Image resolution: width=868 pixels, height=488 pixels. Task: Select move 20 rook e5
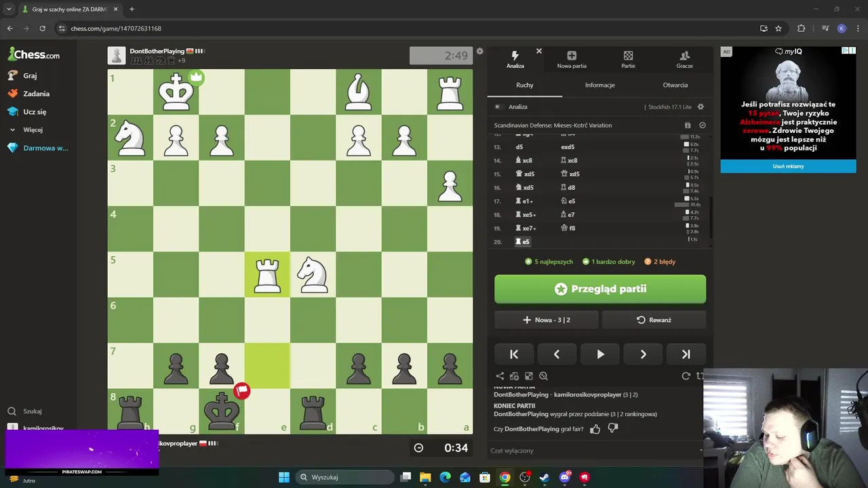click(522, 241)
